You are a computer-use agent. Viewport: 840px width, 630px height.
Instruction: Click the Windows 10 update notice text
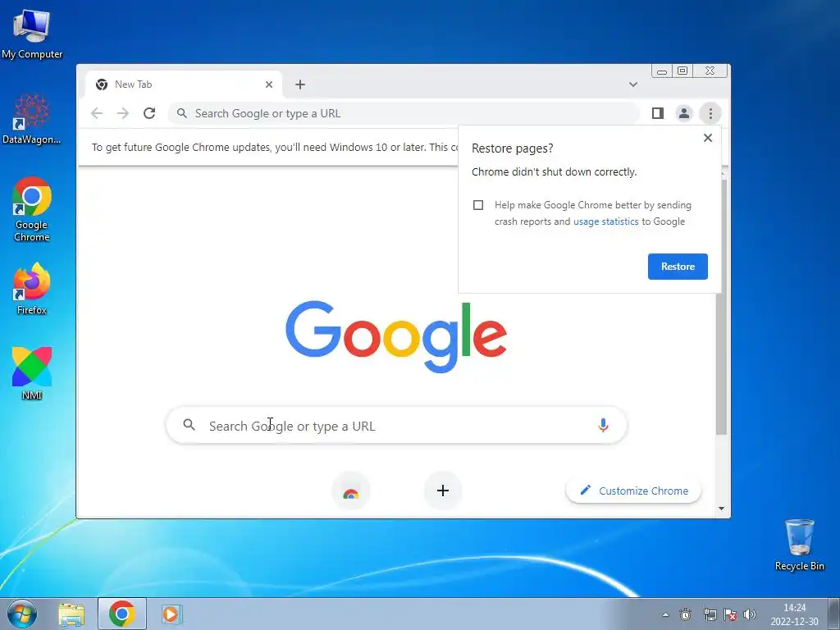pos(275,147)
